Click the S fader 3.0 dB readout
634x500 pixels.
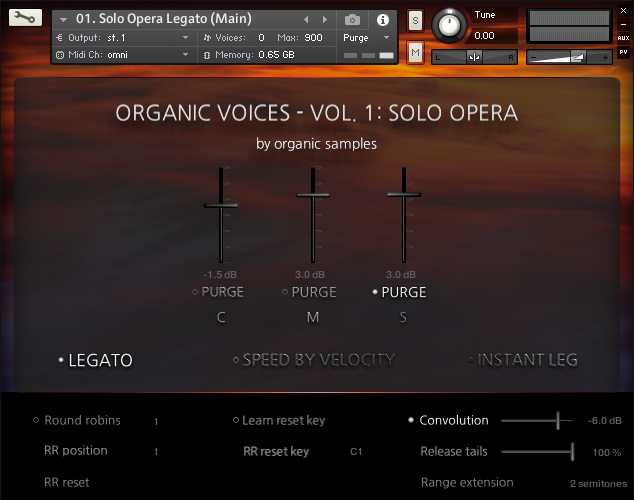[x=401, y=275]
